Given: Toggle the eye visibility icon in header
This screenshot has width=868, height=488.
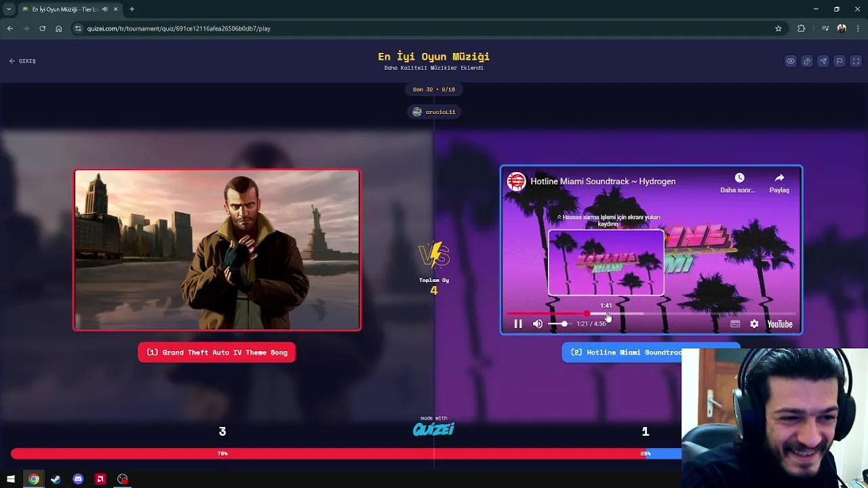Looking at the screenshot, I should (x=791, y=61).
